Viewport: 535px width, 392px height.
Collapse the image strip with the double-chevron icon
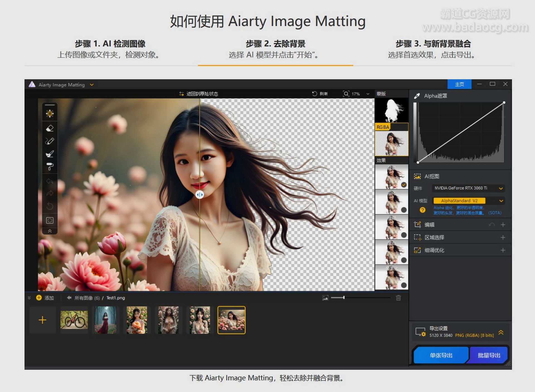click(x=29, y=298)
